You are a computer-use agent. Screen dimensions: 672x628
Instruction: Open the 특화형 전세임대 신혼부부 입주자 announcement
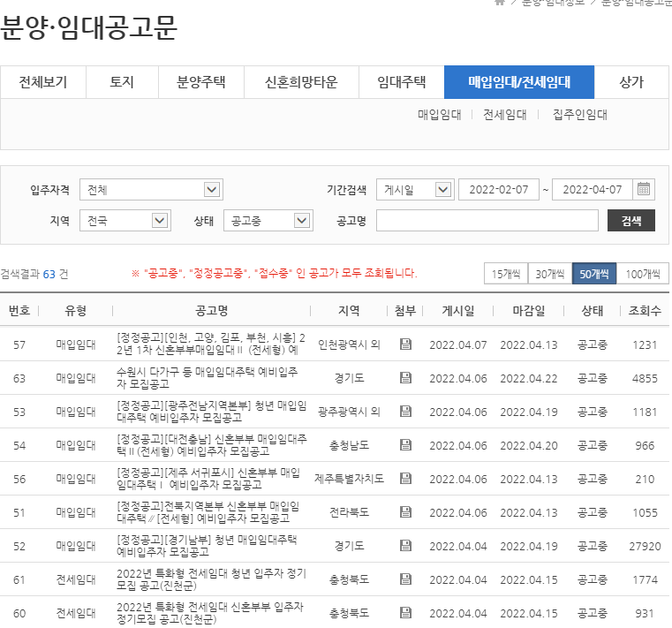pos(209,613)
